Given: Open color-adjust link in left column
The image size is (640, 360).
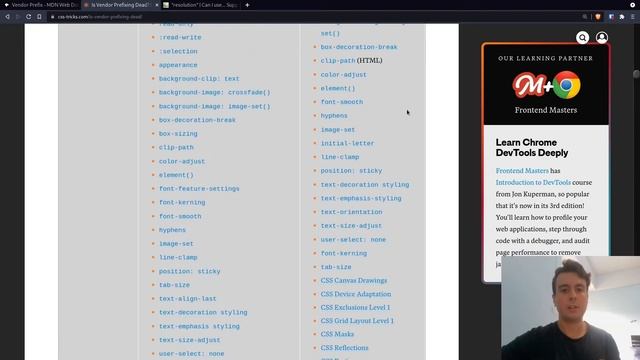Looking at the screenshot, I should (182, 161).
